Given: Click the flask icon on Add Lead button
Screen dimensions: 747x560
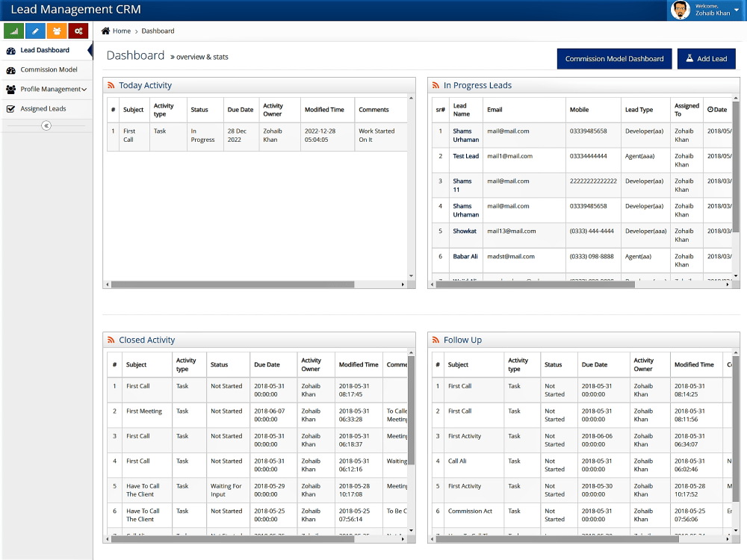Looking at the screenshot, I should point(689,58).
